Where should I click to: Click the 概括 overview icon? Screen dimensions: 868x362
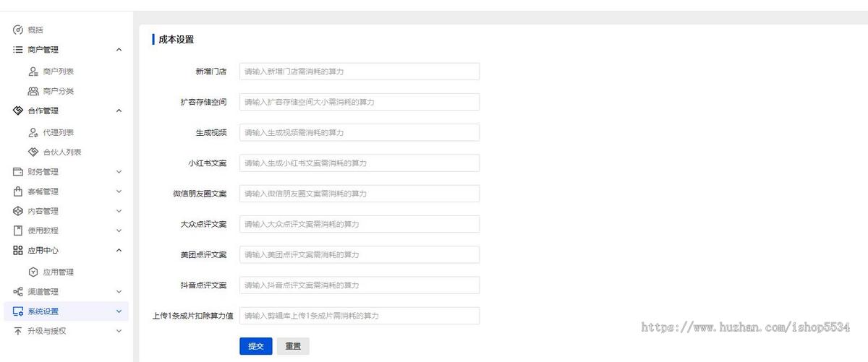(18, 30)
